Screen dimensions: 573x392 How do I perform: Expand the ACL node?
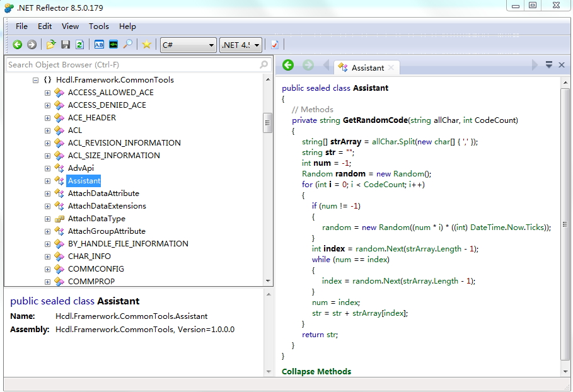[x=47, y=130]
